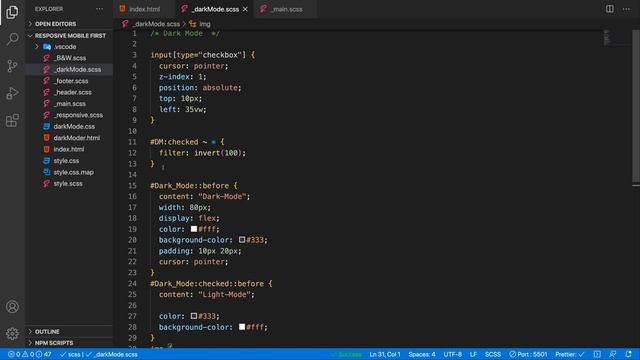Click the file icon beside style.css.map
This screenshot has height=360, width=640.
47,172
